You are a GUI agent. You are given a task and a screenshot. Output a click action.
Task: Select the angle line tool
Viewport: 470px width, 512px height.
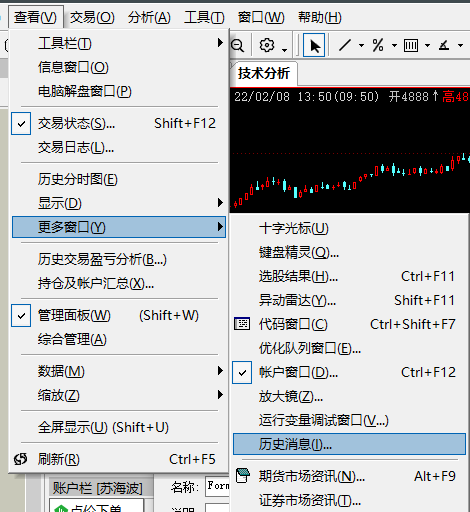(x=444, y=45)
